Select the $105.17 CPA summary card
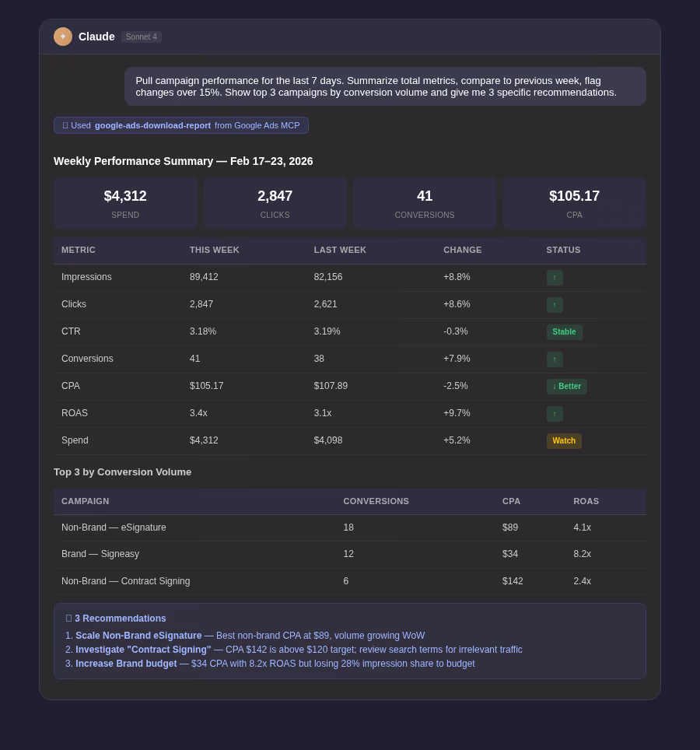The height and width of the screenshot is (750, 700). (x=574, y=203)
